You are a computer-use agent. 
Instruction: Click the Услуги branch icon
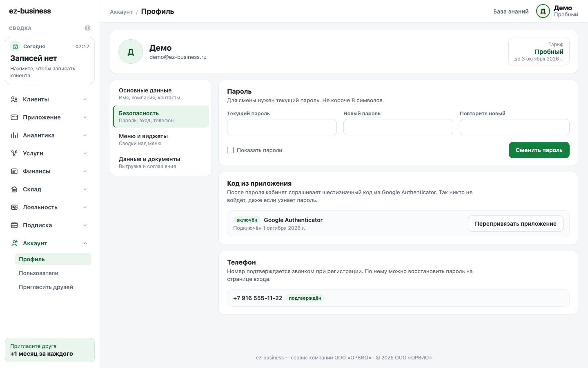click(14, 153)
